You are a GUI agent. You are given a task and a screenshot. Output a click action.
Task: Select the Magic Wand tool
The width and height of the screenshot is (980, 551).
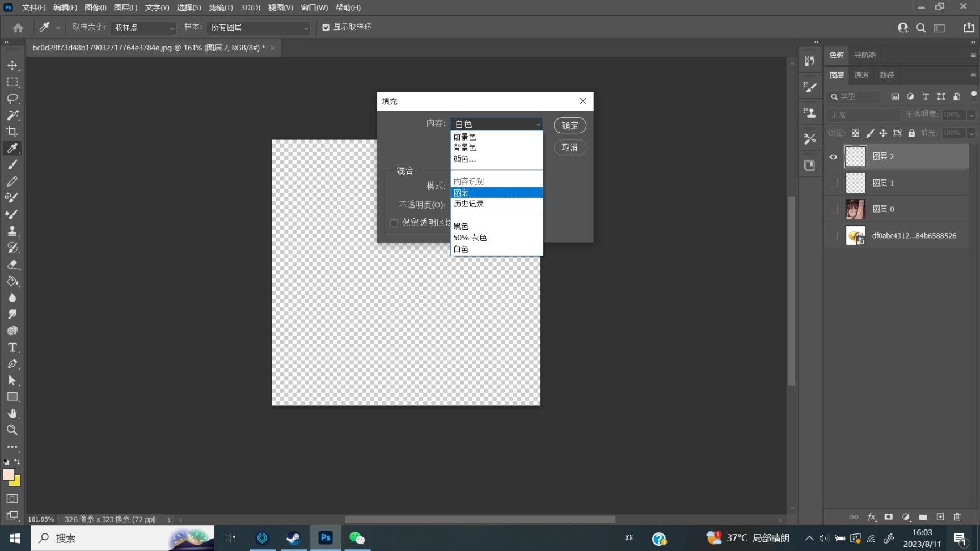point(12,115)
